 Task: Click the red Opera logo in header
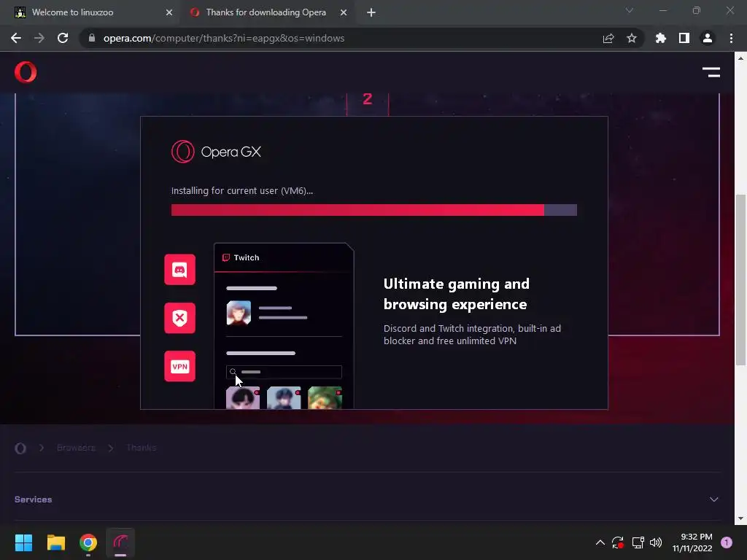pos(26,72)
